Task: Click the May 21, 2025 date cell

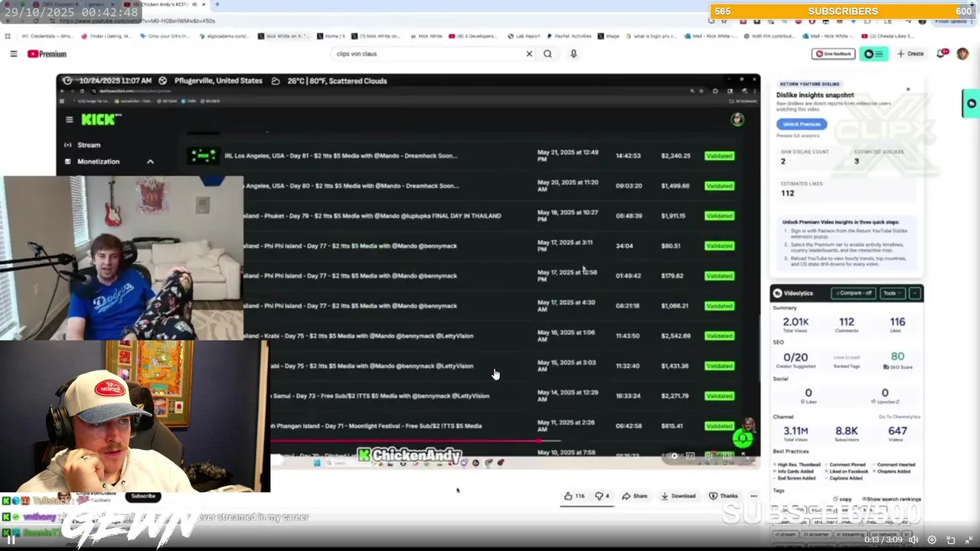Action: [x=568, y=155]
